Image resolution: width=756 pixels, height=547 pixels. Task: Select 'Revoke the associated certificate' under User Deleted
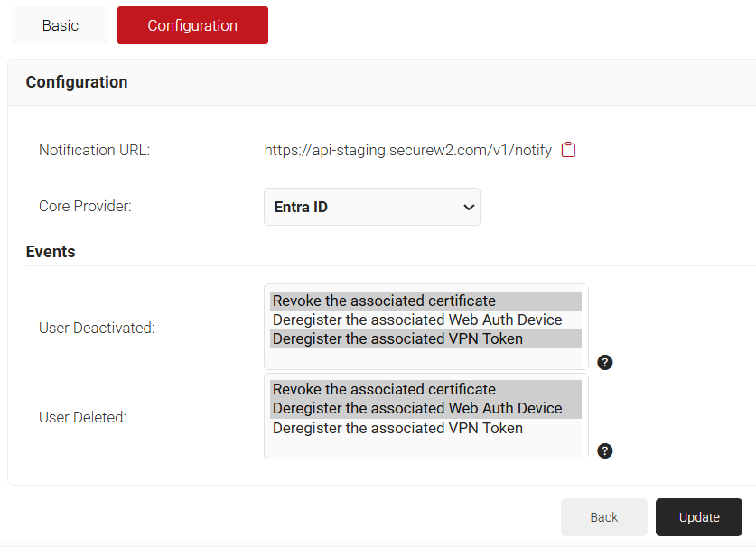click(x=385, y=389)
